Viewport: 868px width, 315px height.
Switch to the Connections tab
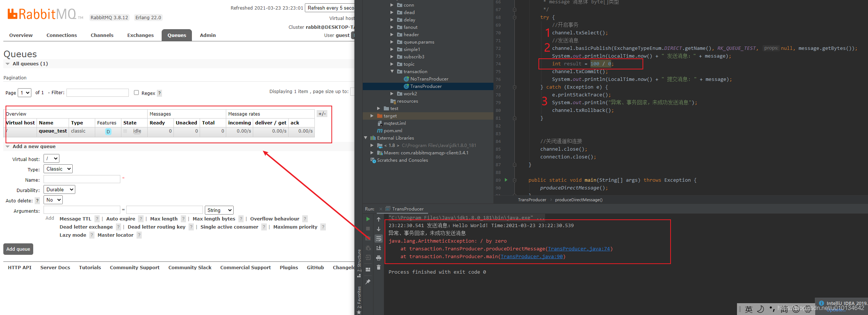(x=62, y=35)
